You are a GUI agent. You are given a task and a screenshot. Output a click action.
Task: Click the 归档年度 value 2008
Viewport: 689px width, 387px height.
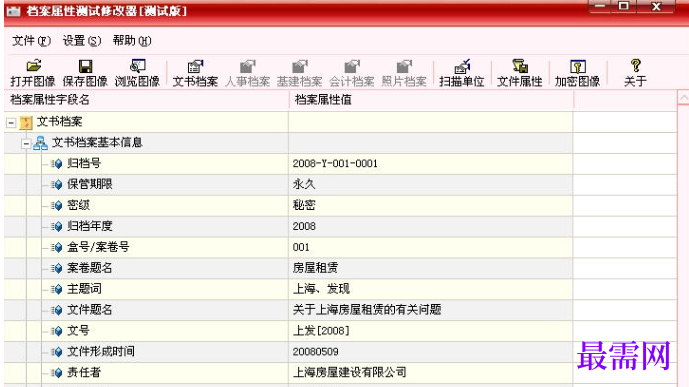(x=304, y=226)
